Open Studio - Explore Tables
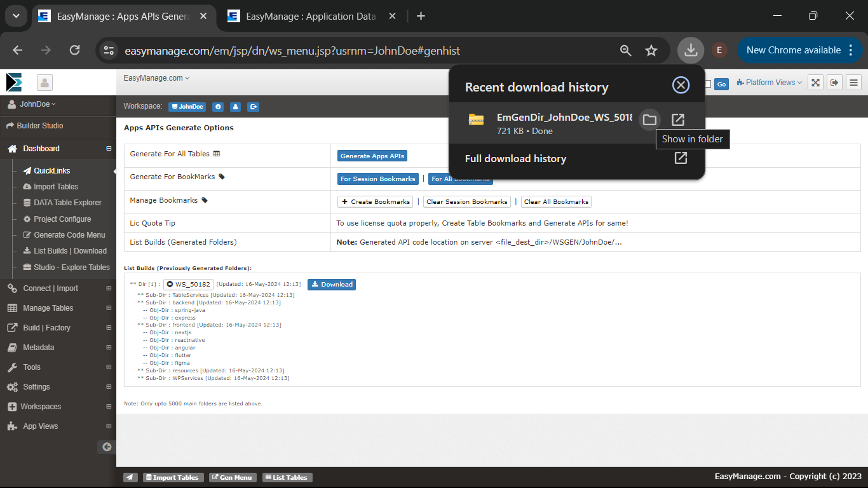Screen dimensions: 868x488 pos(67,267)
